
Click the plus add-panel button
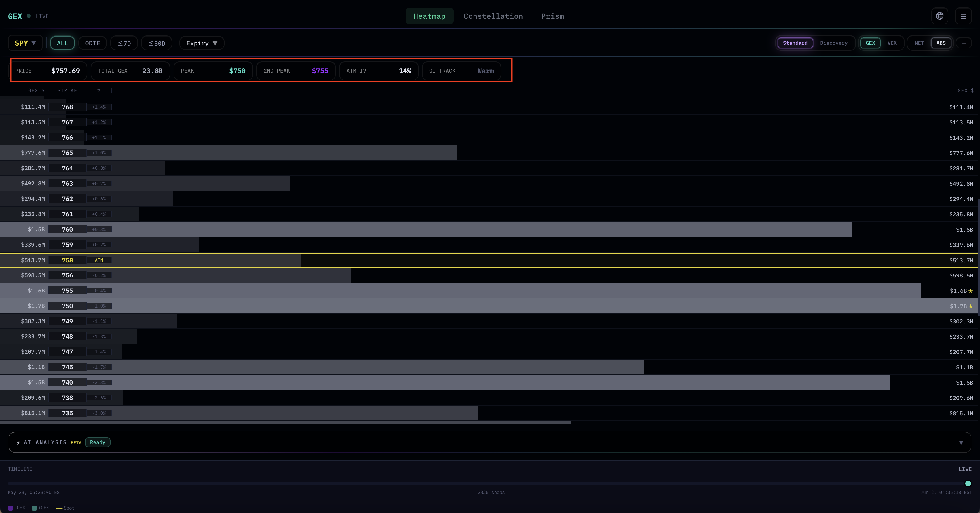[x=964, y=43]
